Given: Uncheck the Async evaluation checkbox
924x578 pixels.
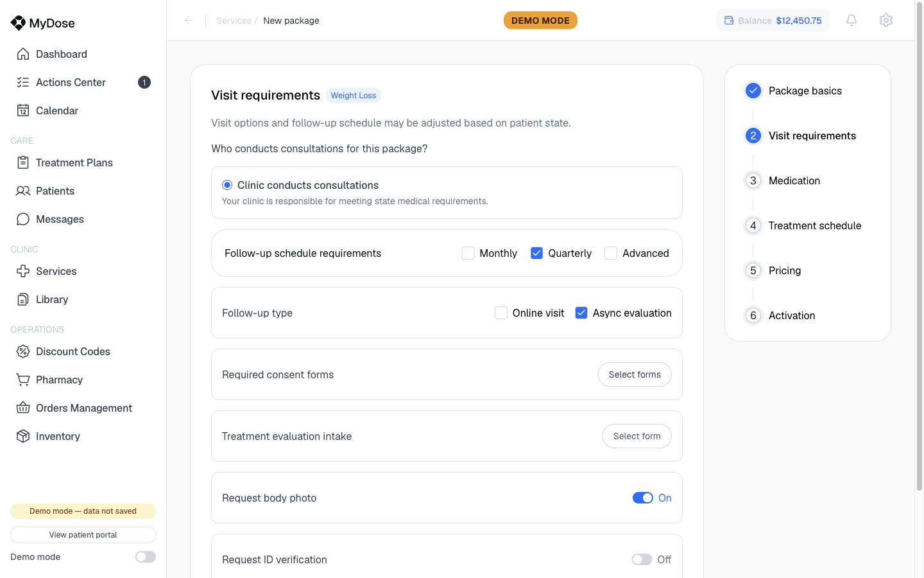Looking at the screenshot, I should (581, 313).
